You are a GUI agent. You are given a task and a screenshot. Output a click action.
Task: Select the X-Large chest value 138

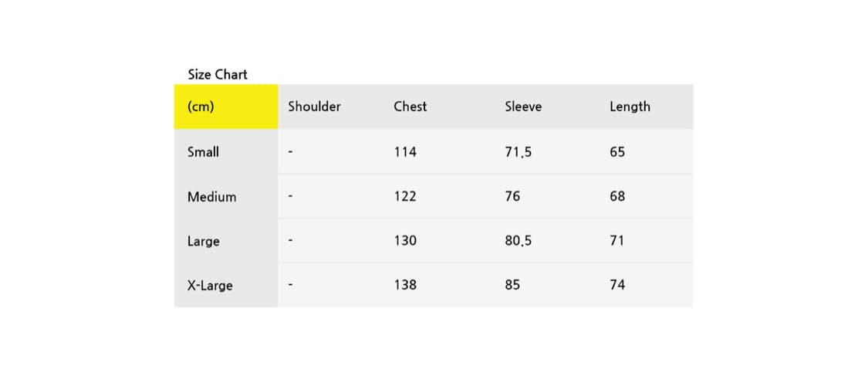click(x=405, y=285)
